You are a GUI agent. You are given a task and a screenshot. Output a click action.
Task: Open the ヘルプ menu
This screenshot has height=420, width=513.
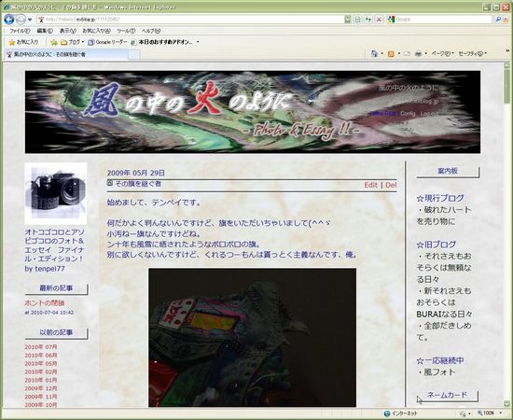(x=151, y=31)
